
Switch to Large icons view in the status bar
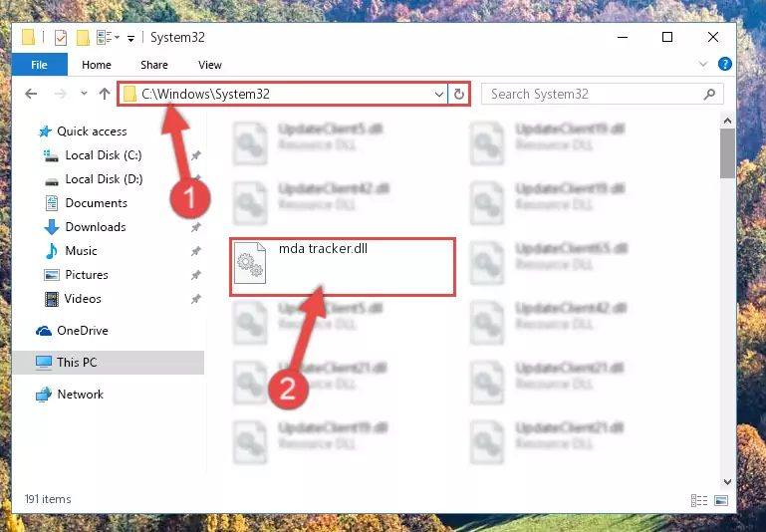coord(721,500)
